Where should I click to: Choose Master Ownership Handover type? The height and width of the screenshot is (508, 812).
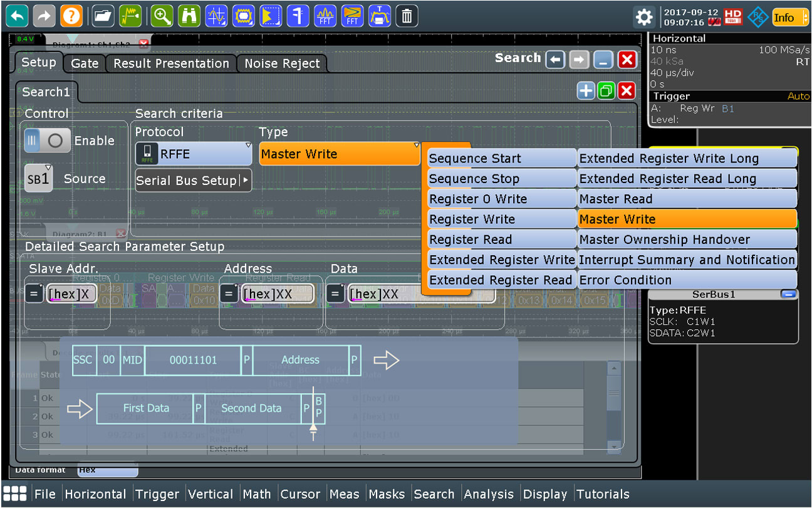tap(687, 239)
